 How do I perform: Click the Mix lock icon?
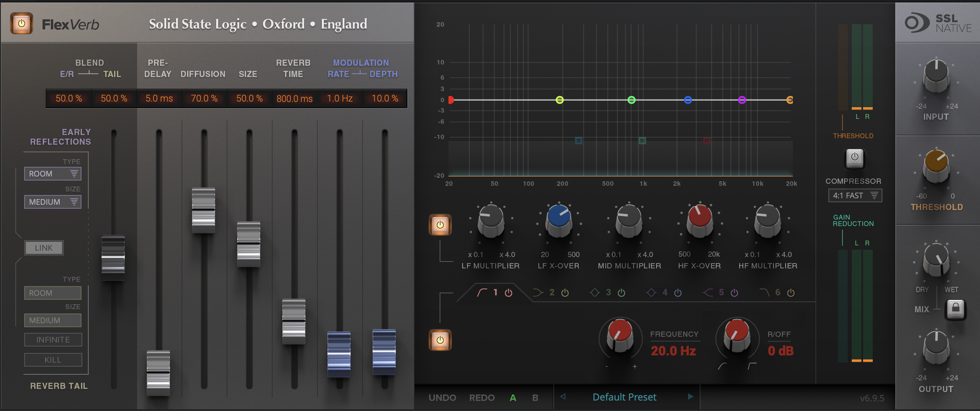click(956, 309)
